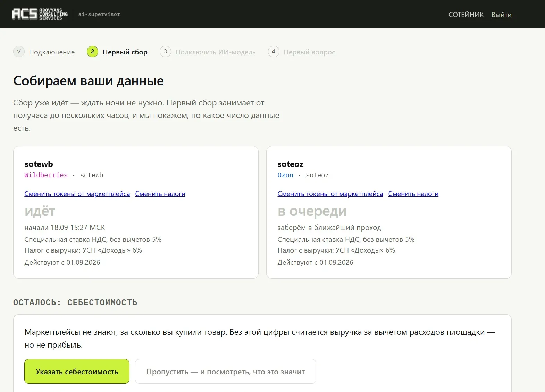Image resolution: width=545 pixels, height=392 pixels.
Task: Click the Сбор уже идёт description paragraph
Action: point(146,116)
